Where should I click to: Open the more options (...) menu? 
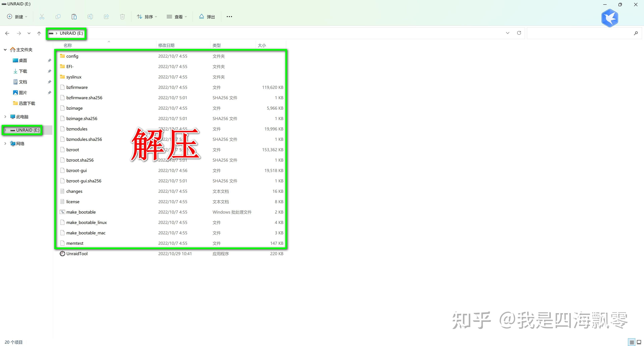pyautogui.click(x=229, y=16)
